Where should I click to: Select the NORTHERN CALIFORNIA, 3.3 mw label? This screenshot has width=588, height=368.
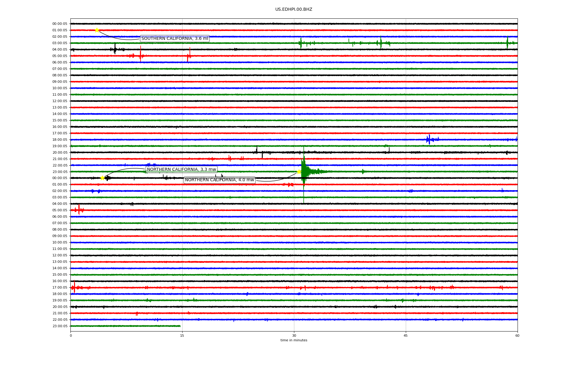click(181, 170)
